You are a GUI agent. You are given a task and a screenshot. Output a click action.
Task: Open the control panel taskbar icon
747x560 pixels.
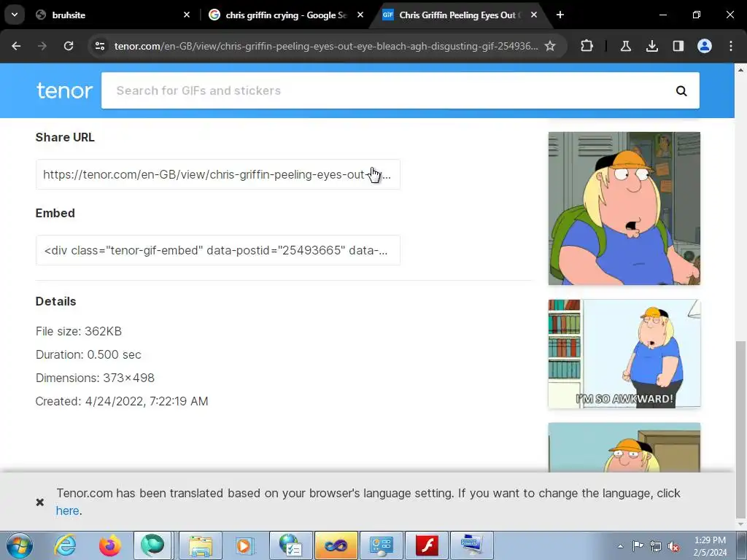pos(381,545)
